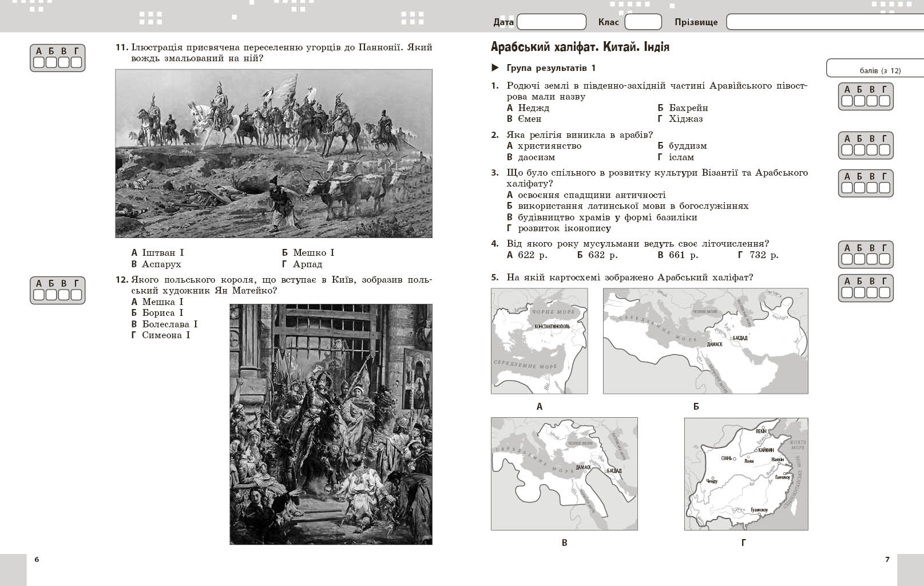The height and width of the screenshot is (586, 924).
Task: Choose answer option Болеслава I
Action: click(x=169, y=324)
